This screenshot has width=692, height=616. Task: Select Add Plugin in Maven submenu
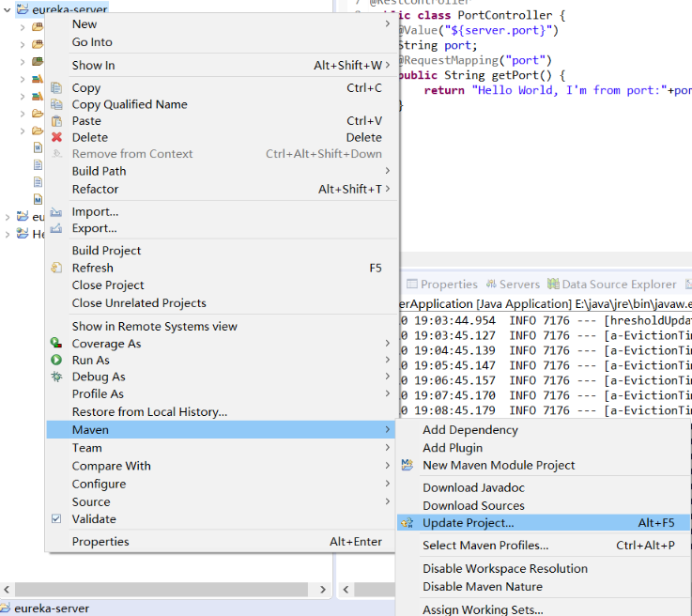(x=544, y=448)
